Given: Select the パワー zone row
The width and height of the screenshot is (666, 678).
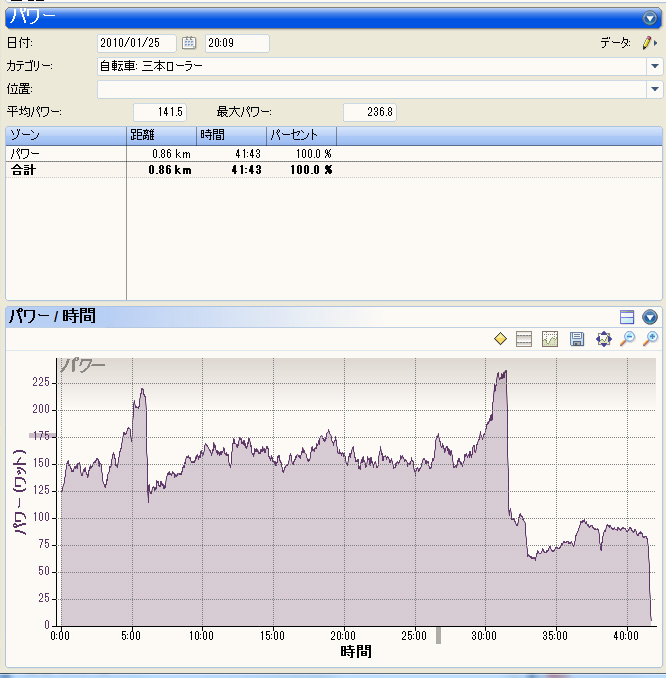Looking at the screenshot, I should coord(333,154).
